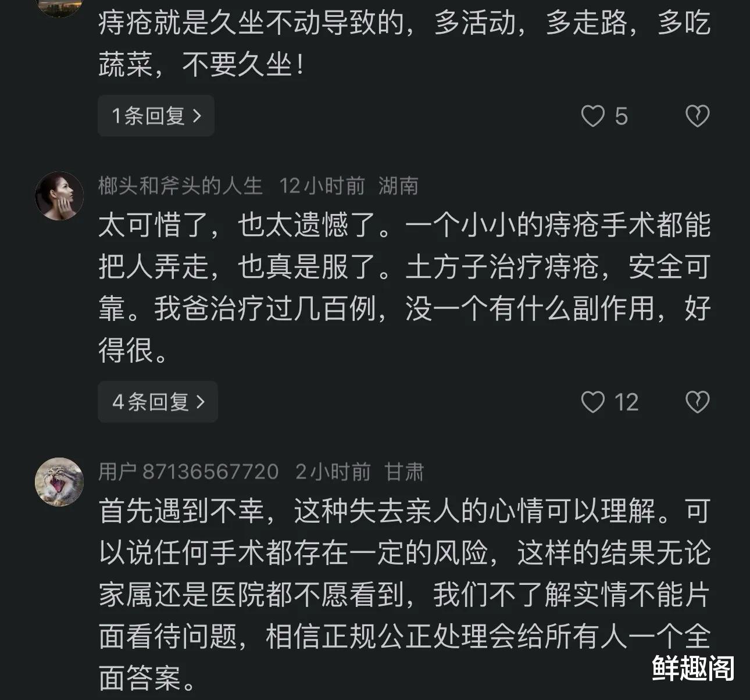Expand the 4条回复 replies

coord(158,402)
